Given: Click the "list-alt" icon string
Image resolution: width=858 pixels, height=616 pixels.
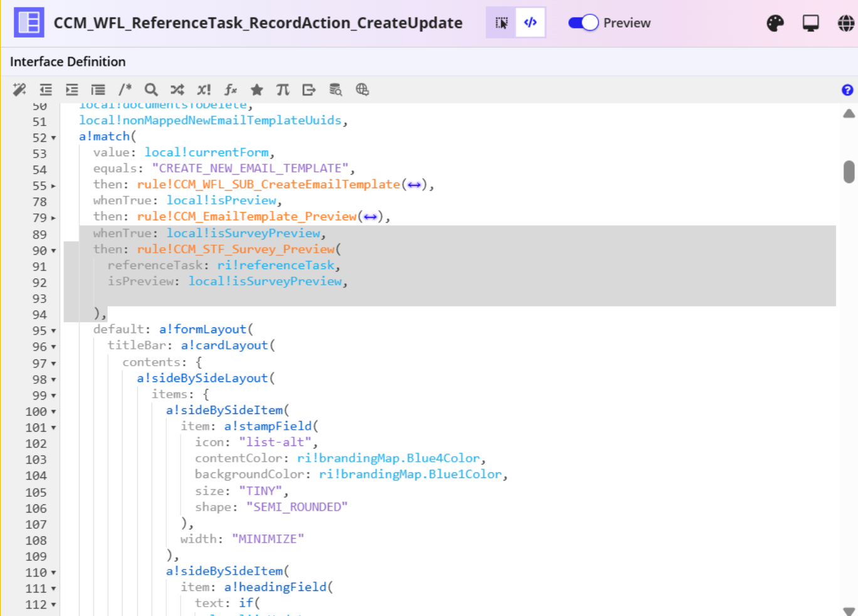Looking at the screenshot, I should click(275, 442).
